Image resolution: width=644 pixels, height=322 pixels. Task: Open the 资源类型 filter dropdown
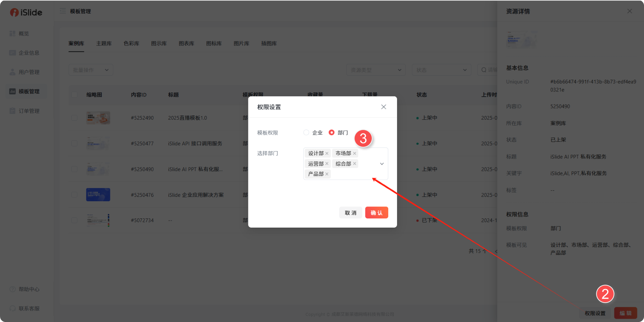(376, 70)
